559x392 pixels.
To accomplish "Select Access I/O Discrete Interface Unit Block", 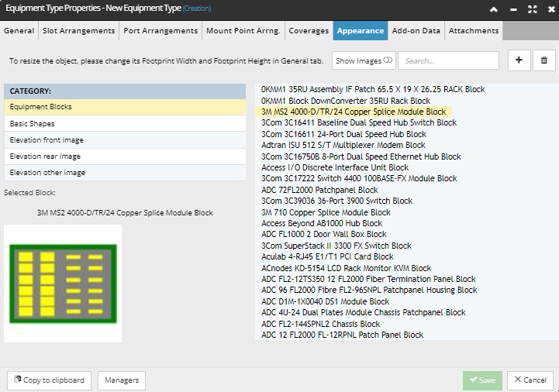I will 335,168.
